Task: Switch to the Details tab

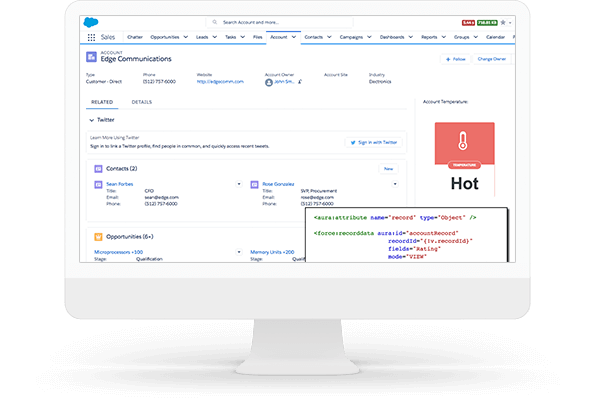Action: click(142, 102)
